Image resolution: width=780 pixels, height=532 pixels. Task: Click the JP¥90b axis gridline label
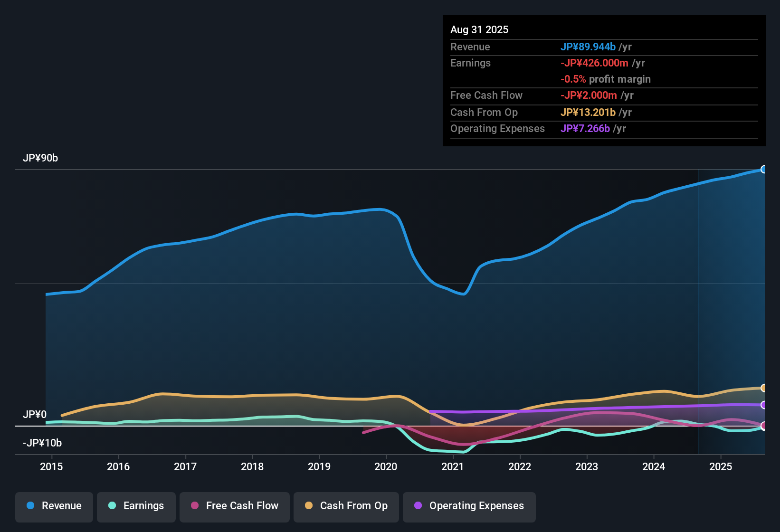[x=41, y=158]
